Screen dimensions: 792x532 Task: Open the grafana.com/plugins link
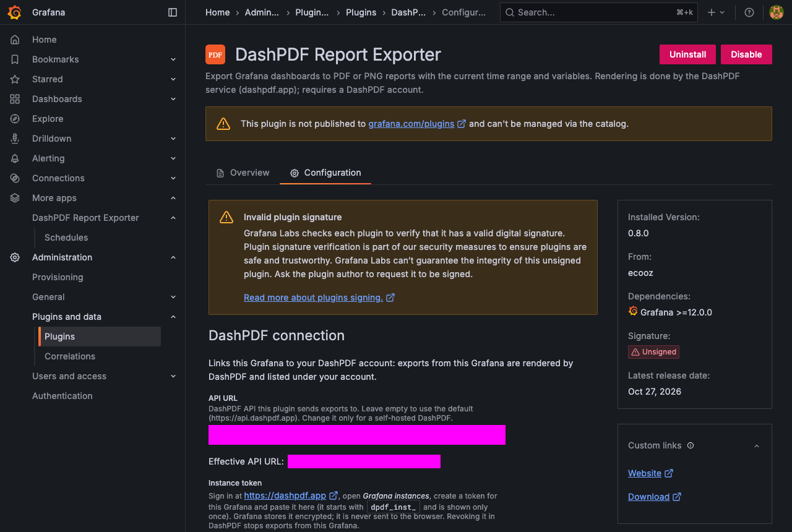[416, 124]
